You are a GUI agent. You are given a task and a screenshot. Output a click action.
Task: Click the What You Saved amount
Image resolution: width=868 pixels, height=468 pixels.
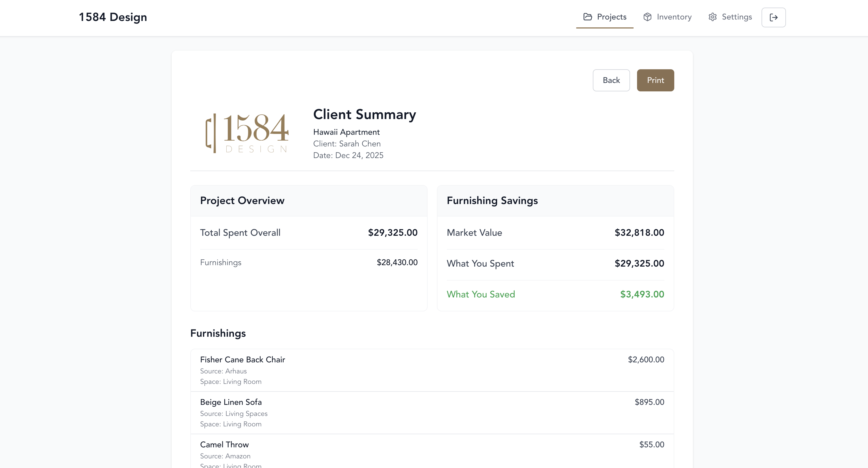pos(642,294)
